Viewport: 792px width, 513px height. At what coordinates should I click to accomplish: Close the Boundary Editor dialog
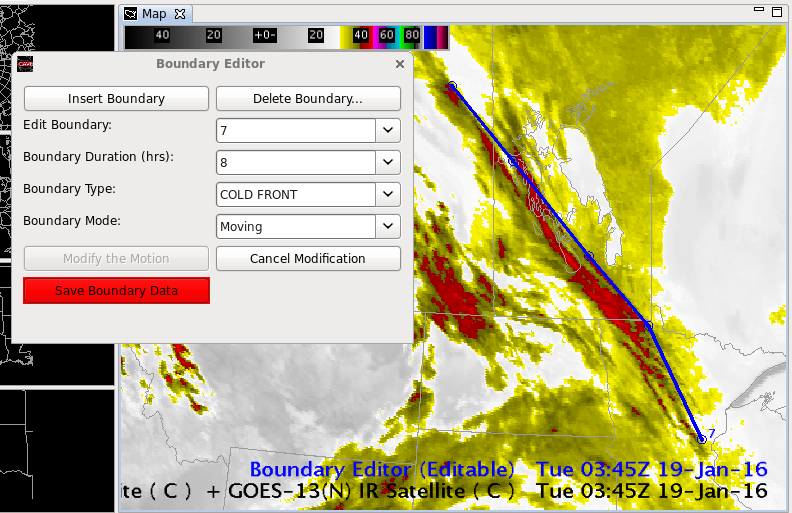[400, 64]
